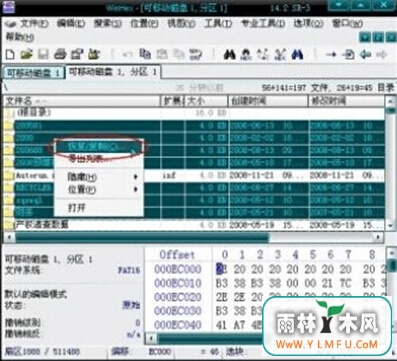The width and height of the screenshot is (397, 361).
Task: Select the (根目录) row in file list
Action: [x=195, y=113]
